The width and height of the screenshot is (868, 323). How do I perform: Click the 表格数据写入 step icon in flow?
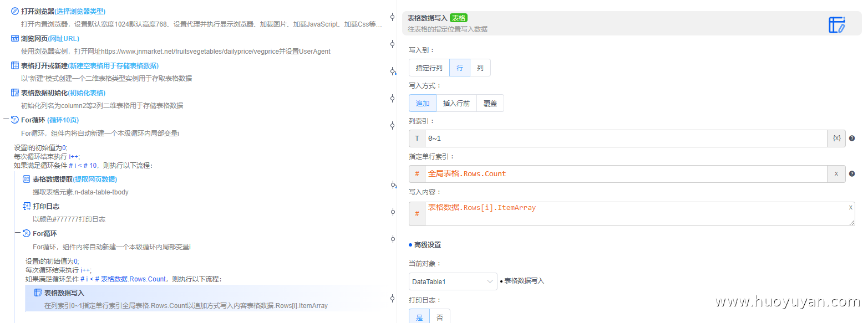pyautogui.click(x=38, y=293)
